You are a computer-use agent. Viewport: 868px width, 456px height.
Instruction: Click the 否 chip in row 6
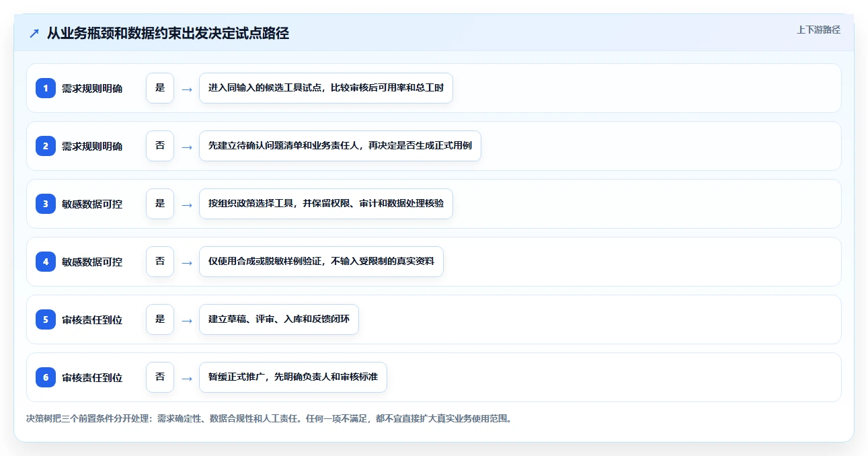pyautogui.click(x=160, y=377)
